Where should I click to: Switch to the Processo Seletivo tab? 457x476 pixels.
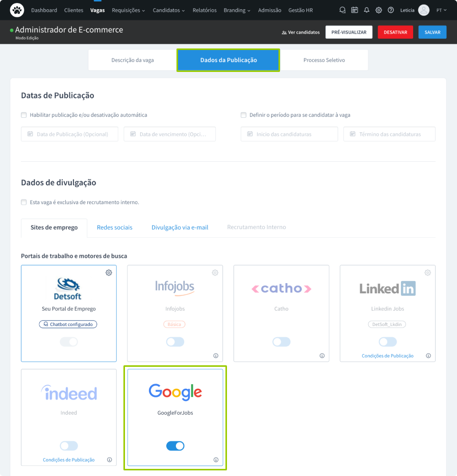click(x=324, y=60)
